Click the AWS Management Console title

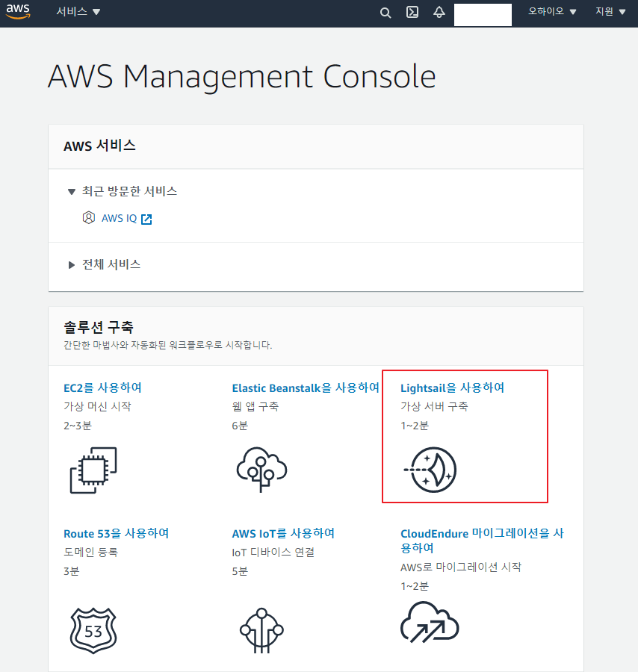pos(242,77)
